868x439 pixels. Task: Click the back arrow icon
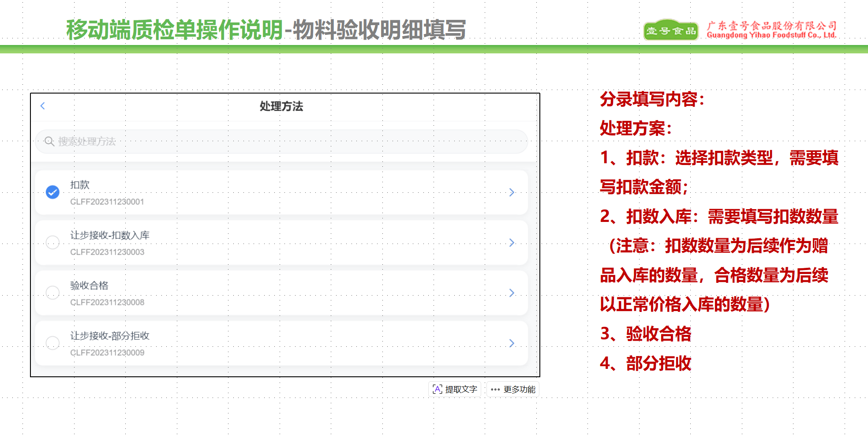(x=43, y=106)
